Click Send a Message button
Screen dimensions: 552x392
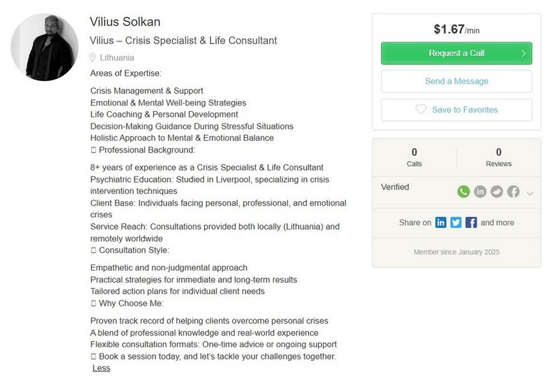click(x=457, y=81)
